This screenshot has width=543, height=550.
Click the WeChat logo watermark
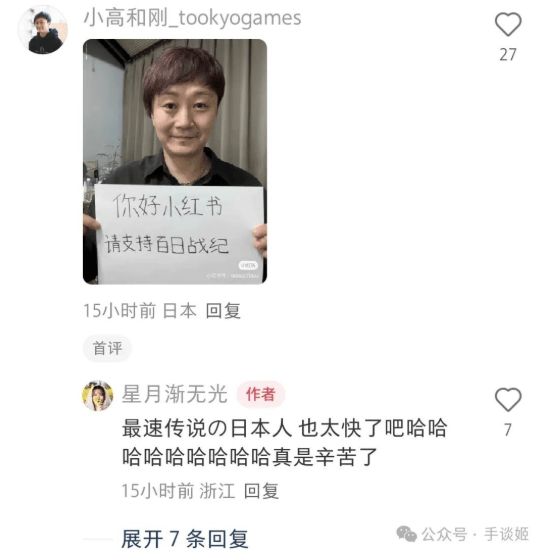(x=406, y=534)
